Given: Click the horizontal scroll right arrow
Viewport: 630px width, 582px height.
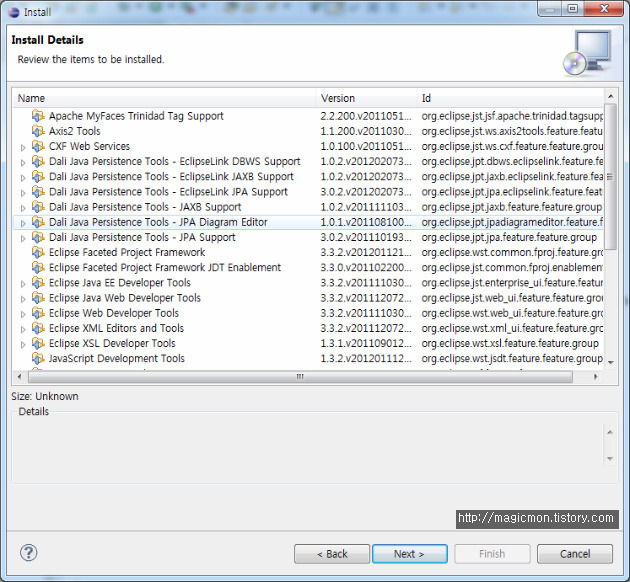Looking at the screenshot, I should [595, 377].
